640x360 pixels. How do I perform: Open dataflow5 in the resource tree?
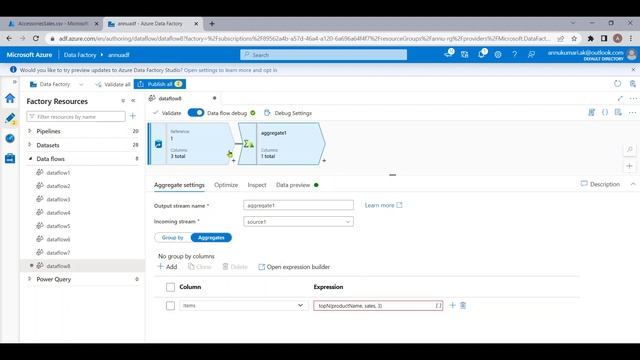(x=58, y=226)
